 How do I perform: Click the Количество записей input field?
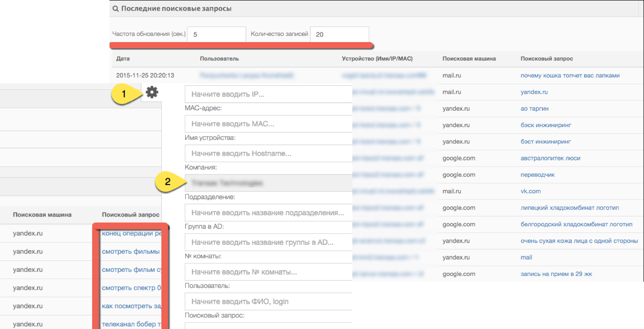click(339, 34)
